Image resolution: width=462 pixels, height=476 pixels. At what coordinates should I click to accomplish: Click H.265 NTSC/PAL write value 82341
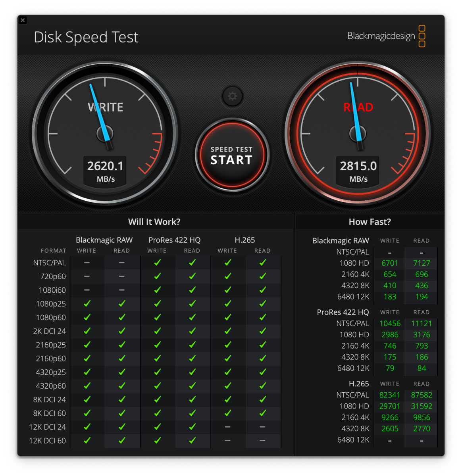click(390, 395)
